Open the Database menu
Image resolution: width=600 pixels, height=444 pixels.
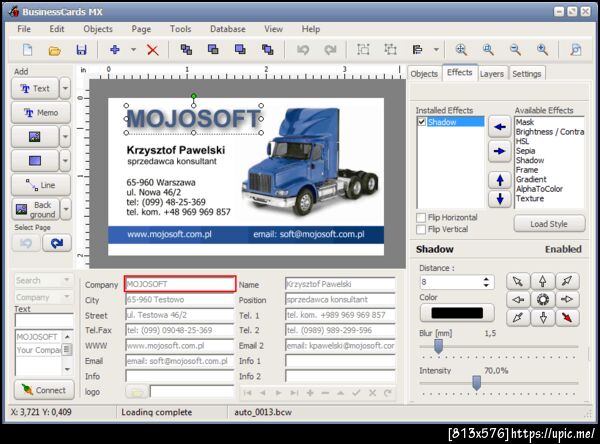coord(228,29)
